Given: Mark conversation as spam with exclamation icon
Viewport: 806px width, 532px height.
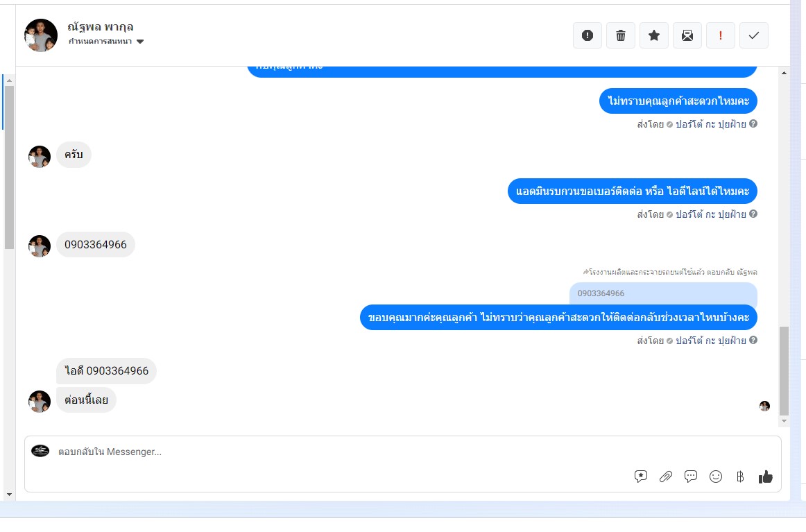Looking at the screenshot, I should [x=587, y=35].
